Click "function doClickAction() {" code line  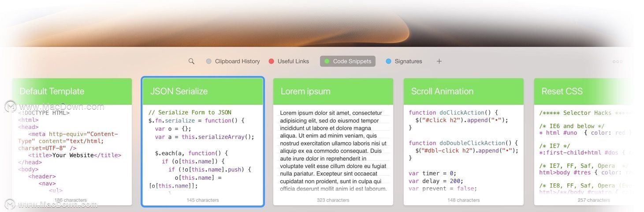point(453,113)
